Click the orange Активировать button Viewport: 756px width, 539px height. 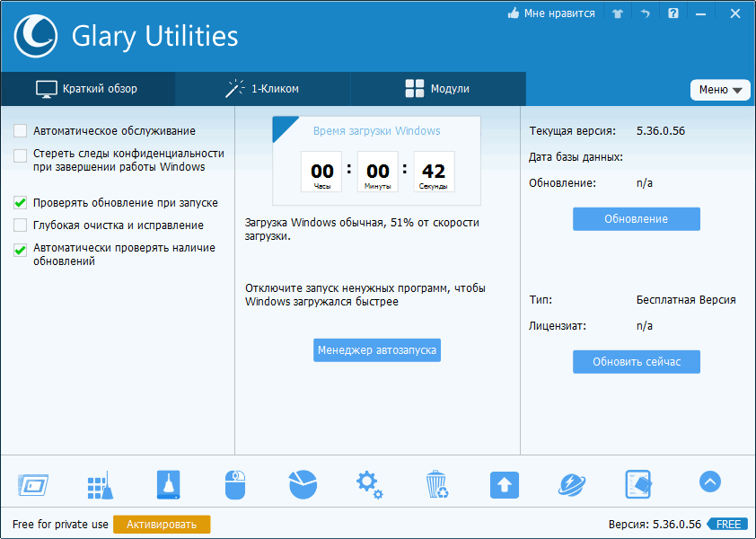(x=162, y=524)
